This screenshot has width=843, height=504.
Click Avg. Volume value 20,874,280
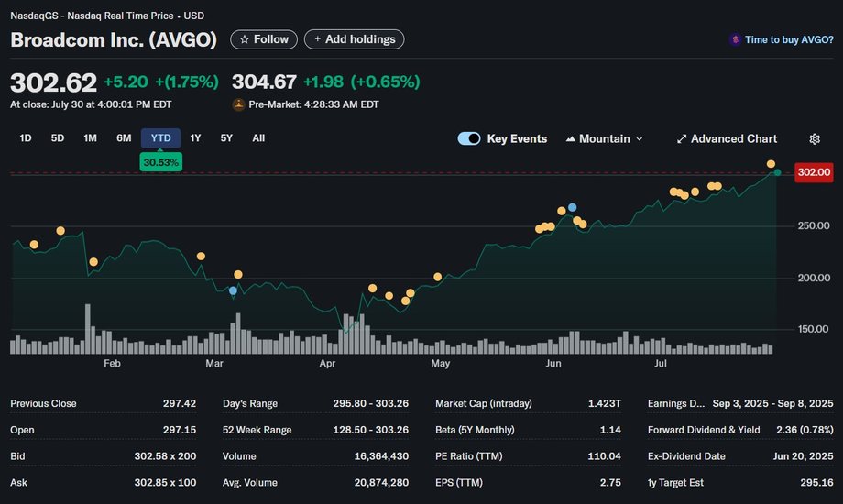381,483
